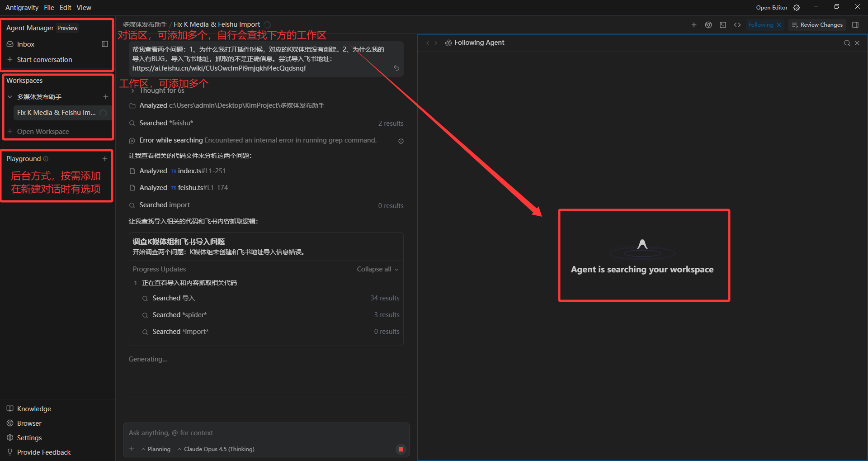Collapse the 多媒体发布助手 workspace tree
This screenshot has height=461, width=868.
[10, 97]
